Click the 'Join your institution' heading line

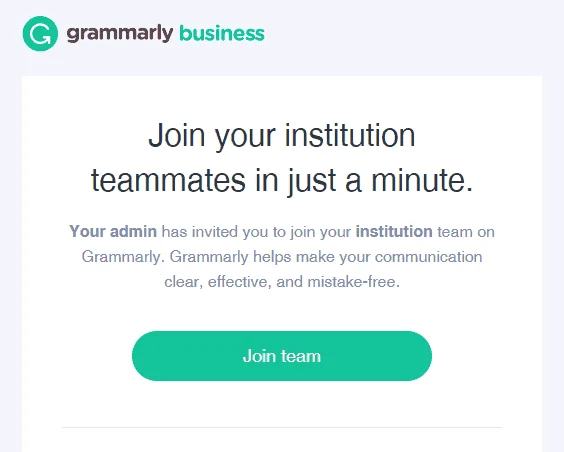282,136
